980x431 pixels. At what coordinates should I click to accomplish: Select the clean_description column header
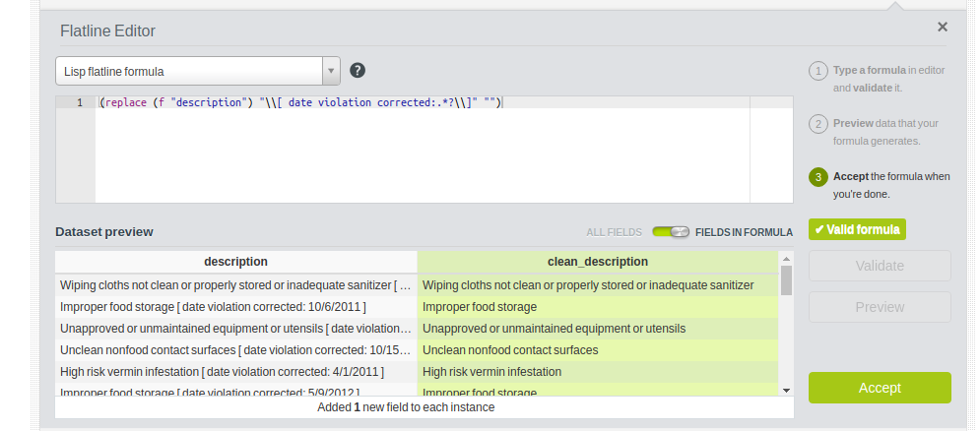click(597, 262)
